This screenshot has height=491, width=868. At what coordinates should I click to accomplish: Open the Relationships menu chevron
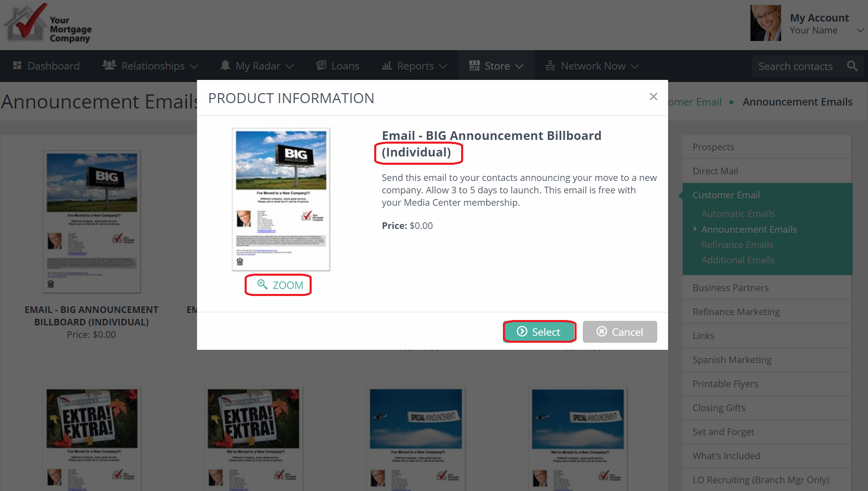tap(194, 66)
